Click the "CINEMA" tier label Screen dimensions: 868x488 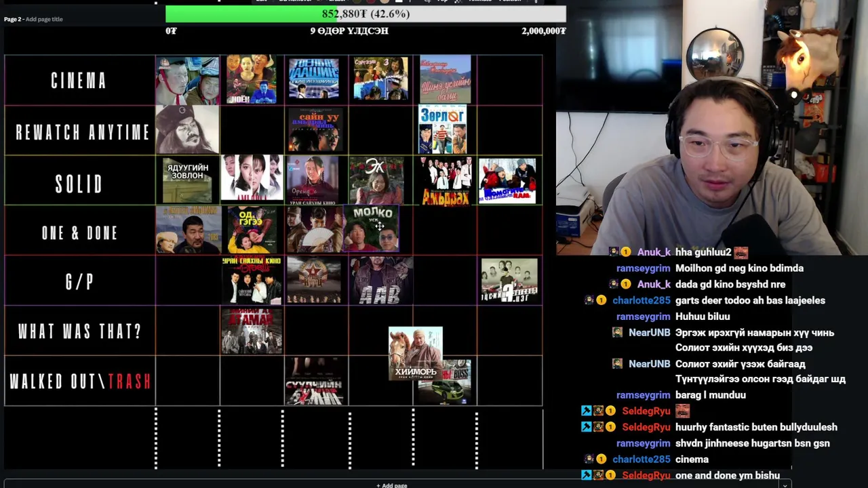tap(79, 81)
